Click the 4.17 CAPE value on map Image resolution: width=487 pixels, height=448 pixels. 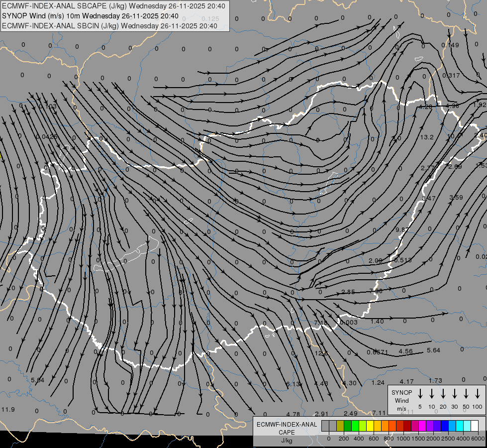tap(406, 381)
